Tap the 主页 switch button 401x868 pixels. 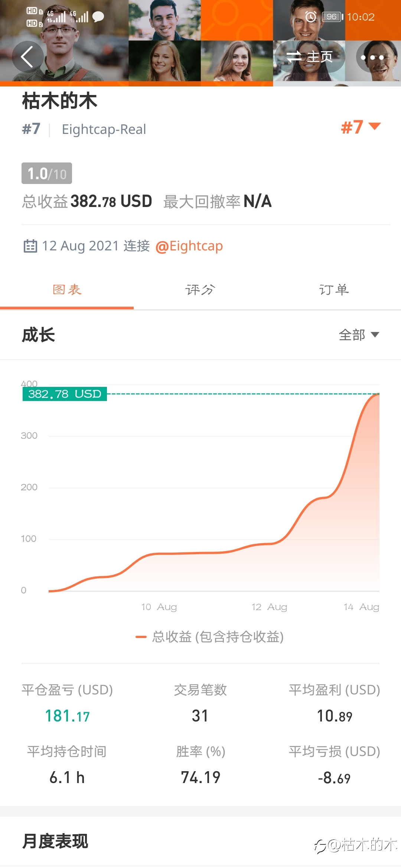click(310, 57)
